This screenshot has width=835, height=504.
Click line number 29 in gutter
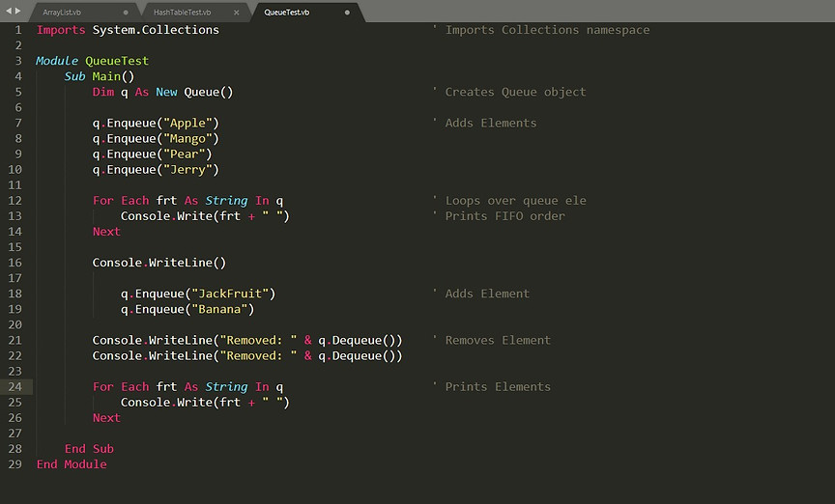pos(14,464)
